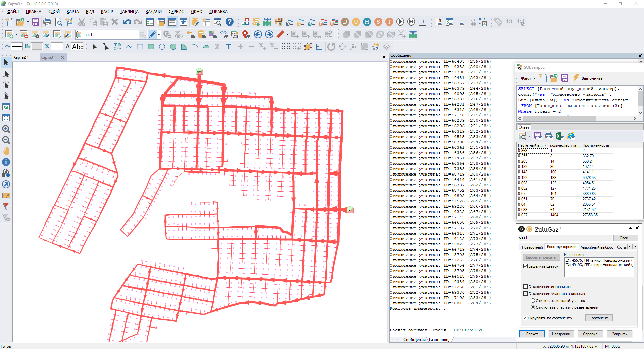Select the pan hand tool in left sidebar
644x349 pixels.
click(x=6, y=151)
